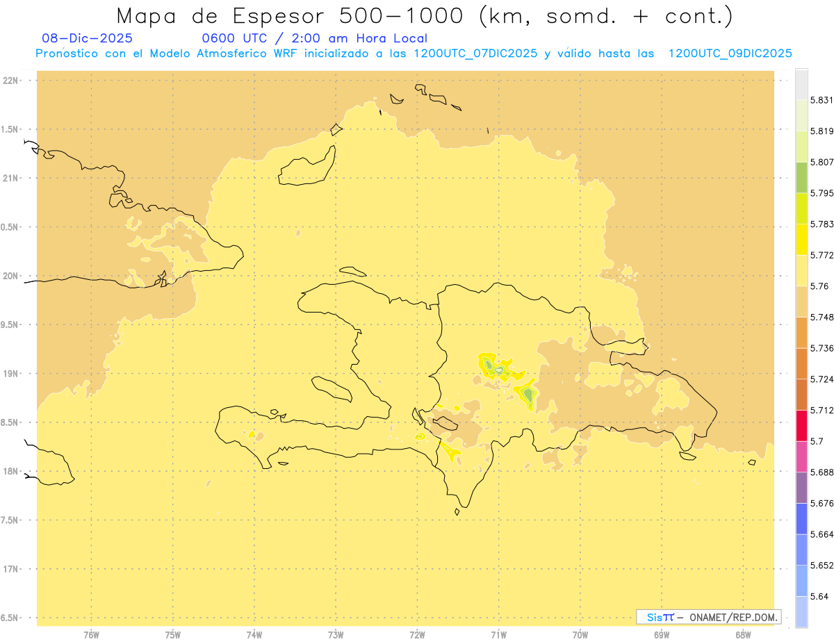This screenshot has height=644, width=834.
Task: Select the 17N latitude label
Action: point(10,569)
